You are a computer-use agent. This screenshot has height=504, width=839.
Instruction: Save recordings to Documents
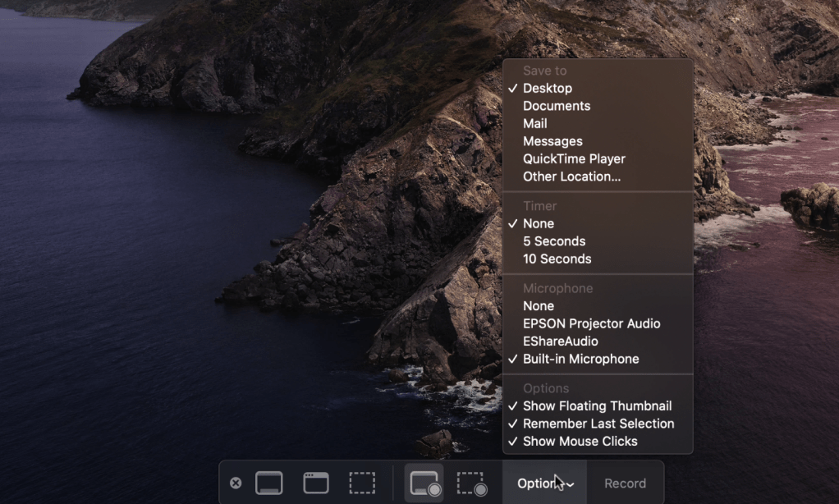pos(556,106)
